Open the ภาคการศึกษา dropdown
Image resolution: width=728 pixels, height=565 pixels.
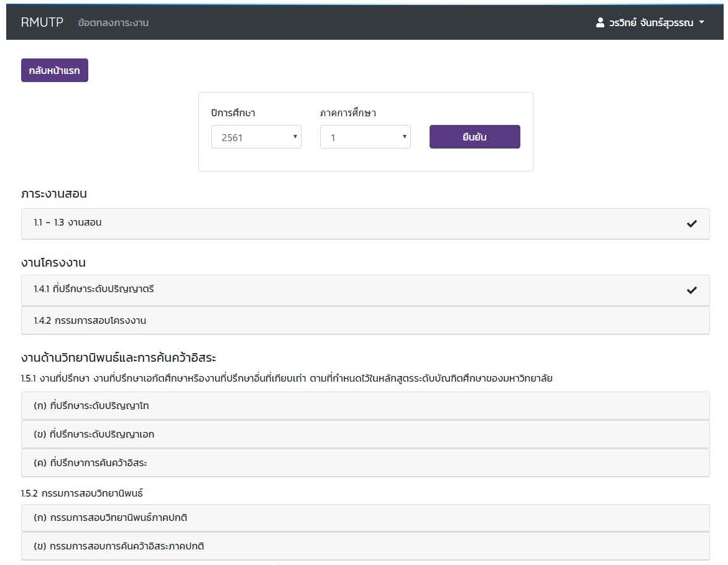365,137
